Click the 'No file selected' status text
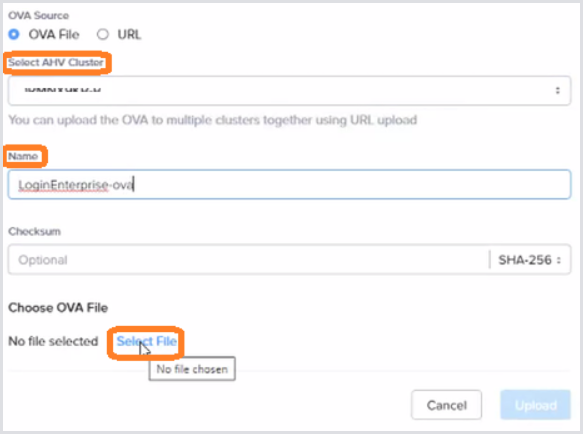This screenshot has width=583, height=434. pos(53,341)
